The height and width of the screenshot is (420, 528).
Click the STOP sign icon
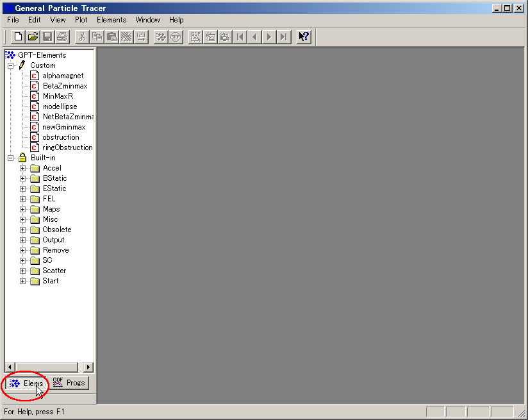click(x=176, y=37)
